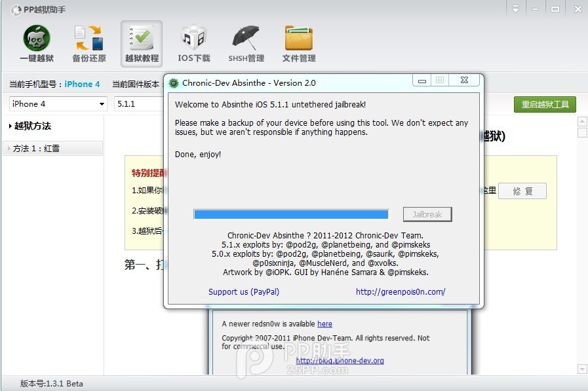588x391 pixels.
Task: Collapse the 越狱方法 section arrow
Action: pyautogui.click(x=10, y=126)
